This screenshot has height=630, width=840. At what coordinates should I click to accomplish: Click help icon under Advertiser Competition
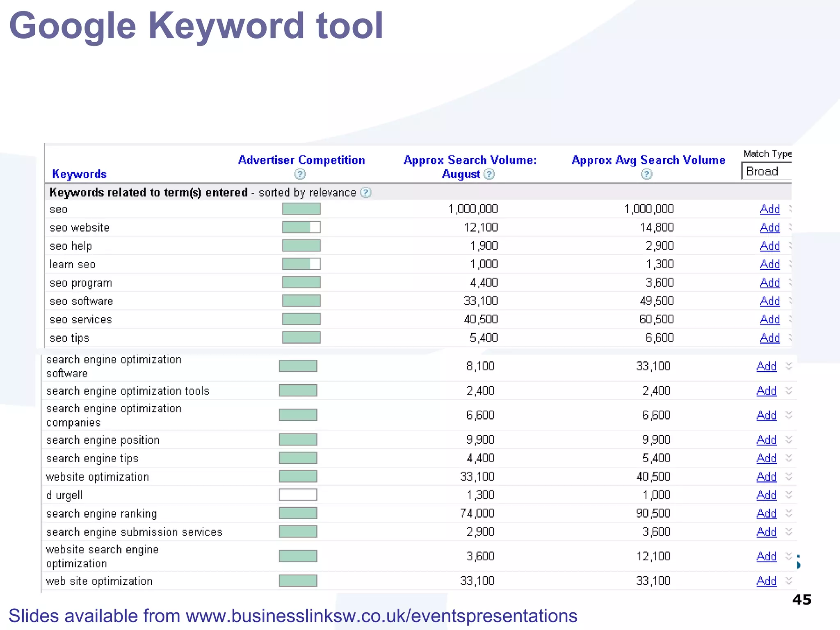300,174
